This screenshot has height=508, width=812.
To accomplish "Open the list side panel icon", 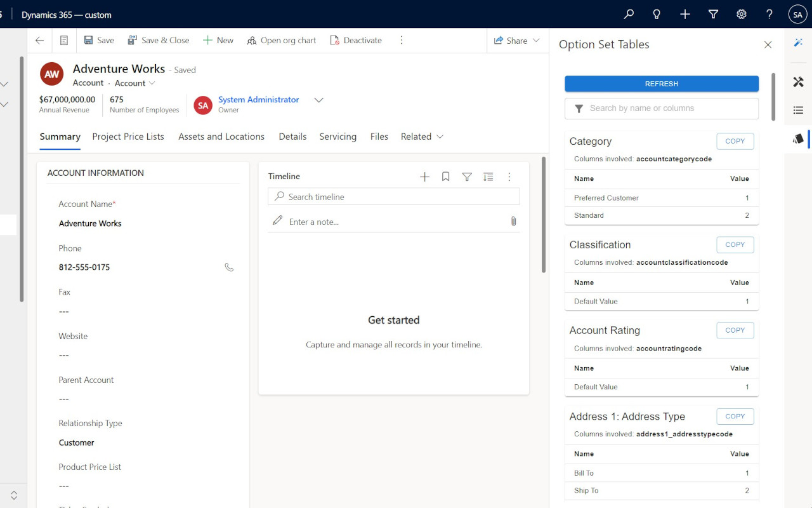I will click(798, 110).
